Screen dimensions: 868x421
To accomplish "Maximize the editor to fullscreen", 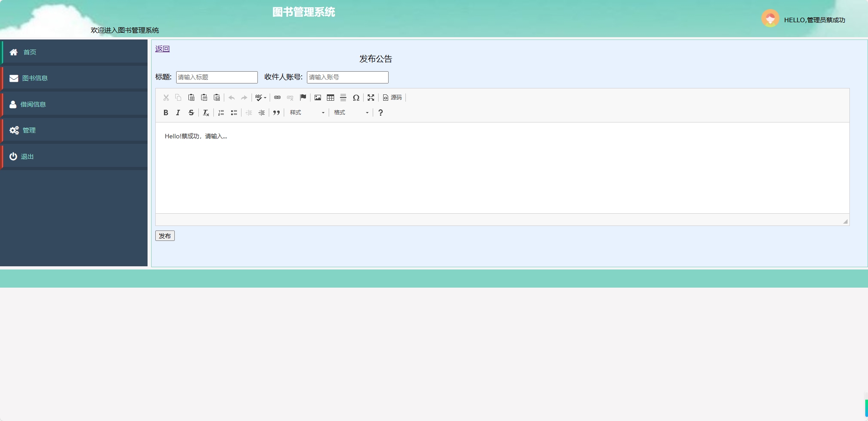I will (x=371, y=98).
